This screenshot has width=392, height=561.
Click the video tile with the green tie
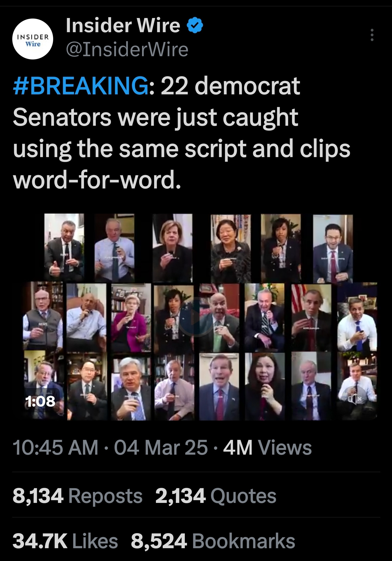(x=219, y=318)
